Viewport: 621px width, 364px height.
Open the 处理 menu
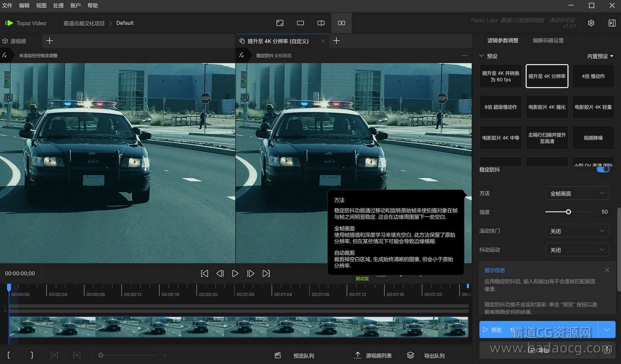point(58,5)
